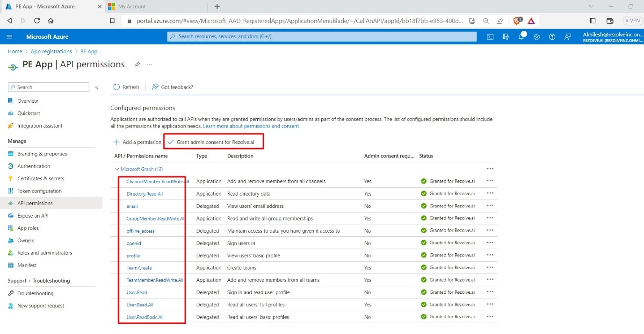Open Owners in the left menu
Screen dimensions: 644x334
[26, 241]
